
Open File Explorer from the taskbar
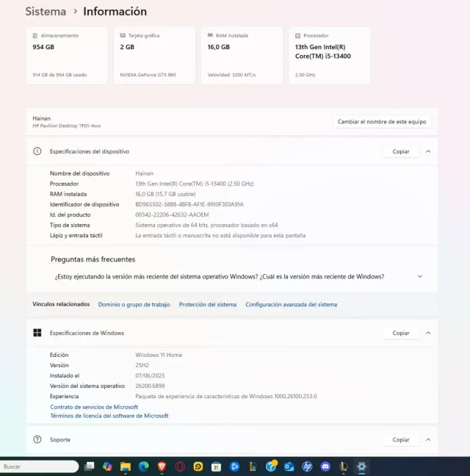click(x=126, y=466)
